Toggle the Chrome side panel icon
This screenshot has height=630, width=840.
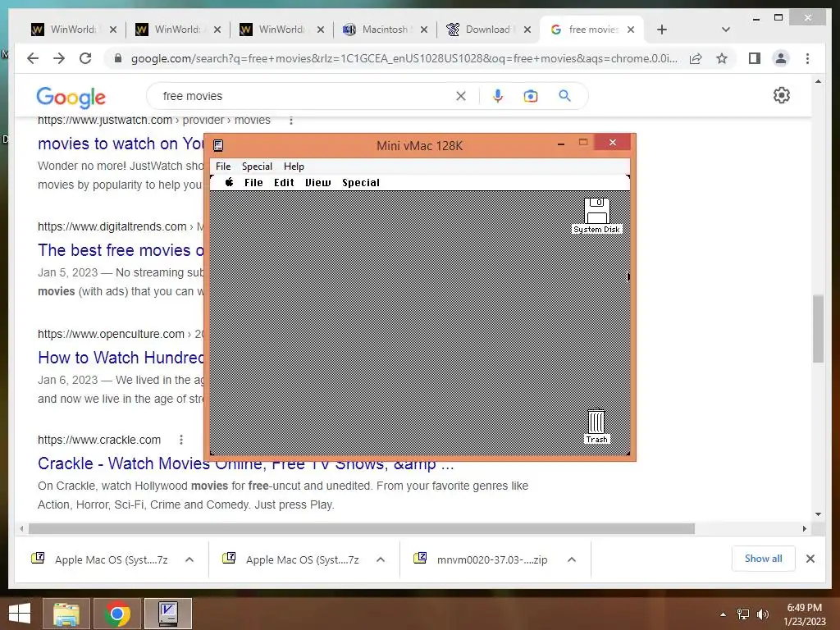pyautogui.click(x=755, y=58)
